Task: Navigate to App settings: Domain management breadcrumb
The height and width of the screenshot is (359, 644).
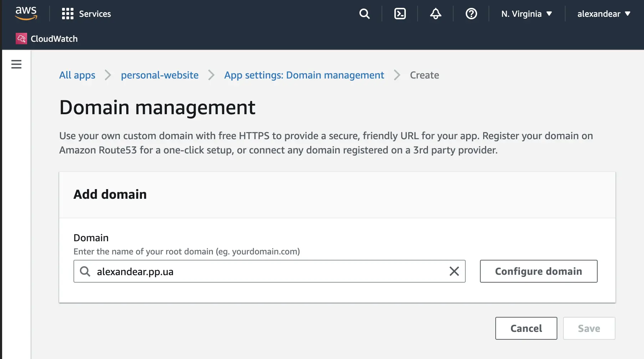Action: point(304,75)
